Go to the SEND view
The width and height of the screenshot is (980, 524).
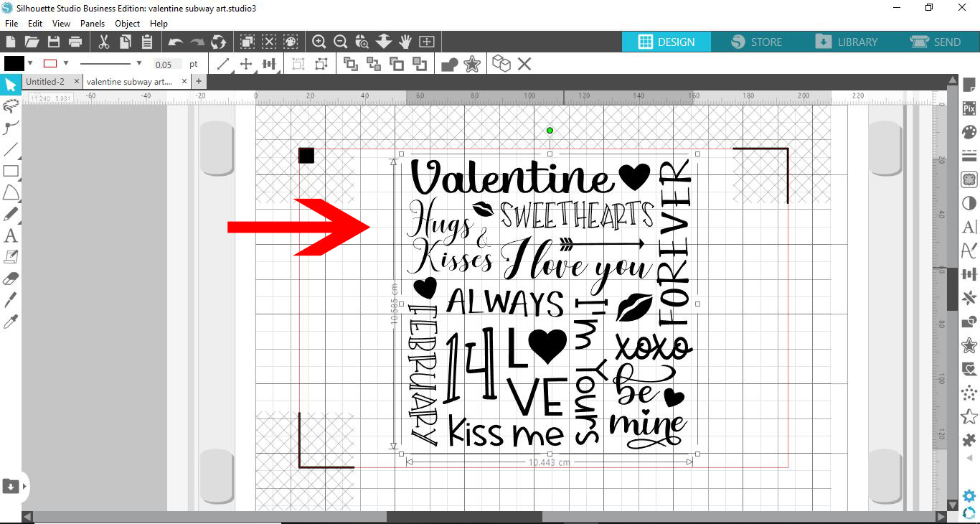pyautogui.click(x=936, y=42)
